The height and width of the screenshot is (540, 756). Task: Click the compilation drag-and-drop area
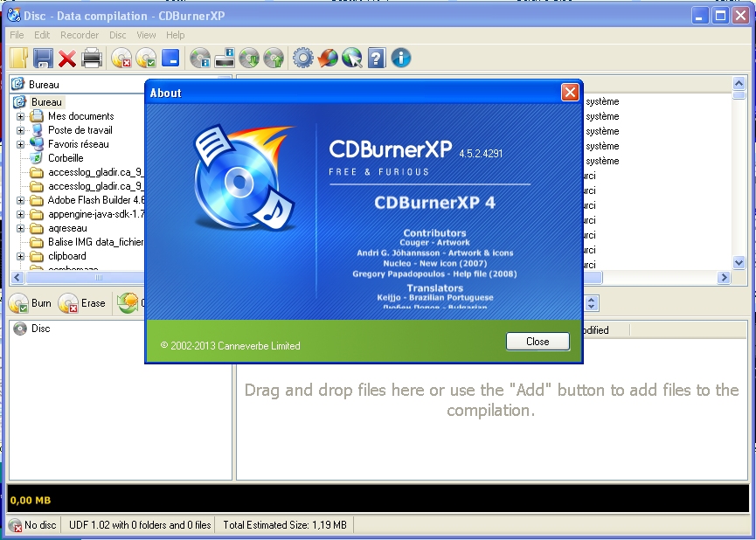pos(491,400)
